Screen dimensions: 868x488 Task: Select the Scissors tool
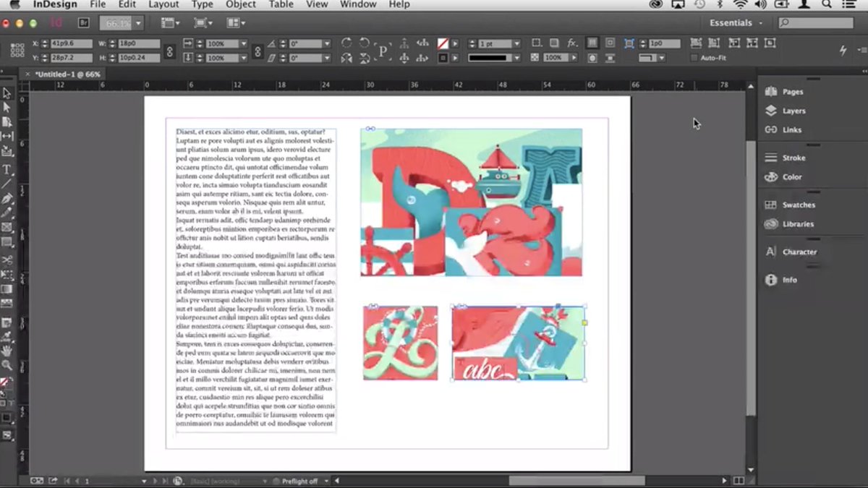tap(7, 260)
